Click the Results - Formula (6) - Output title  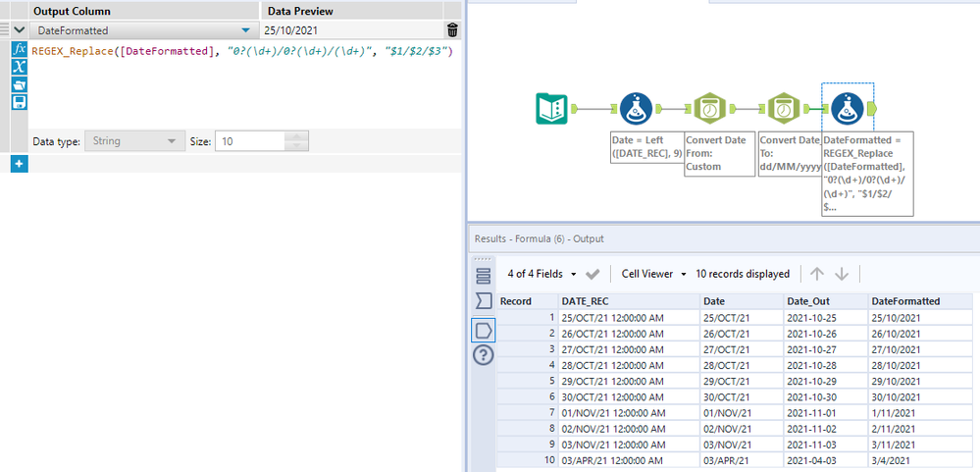pyautogui.click(x=540, y=238)
